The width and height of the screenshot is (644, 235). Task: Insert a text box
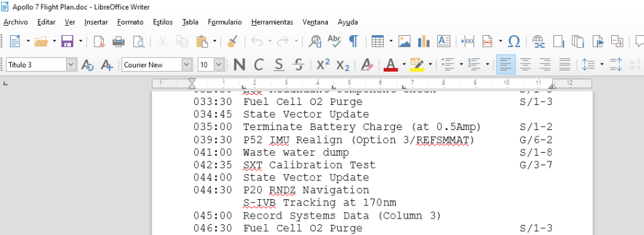click(443, 41)
